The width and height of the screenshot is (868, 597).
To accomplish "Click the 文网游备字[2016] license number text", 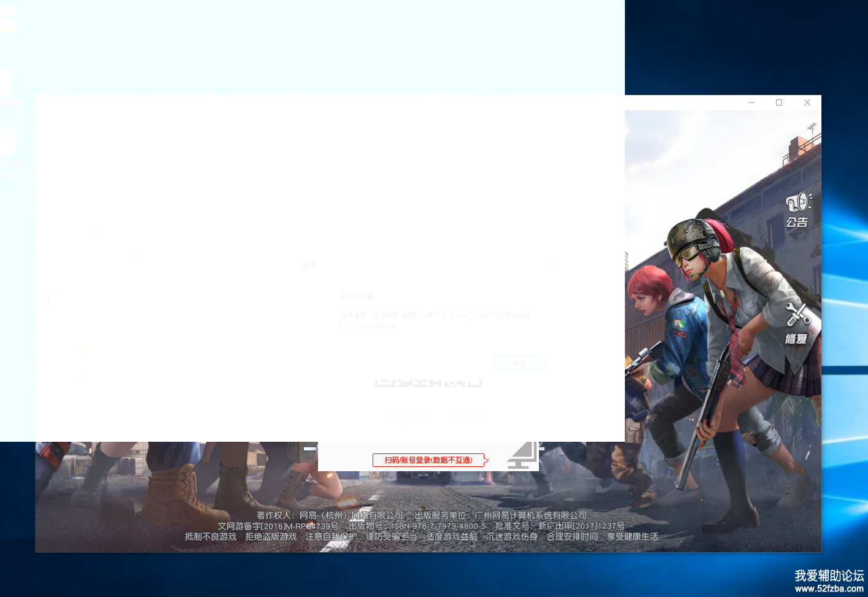I will tap(278, 526).
